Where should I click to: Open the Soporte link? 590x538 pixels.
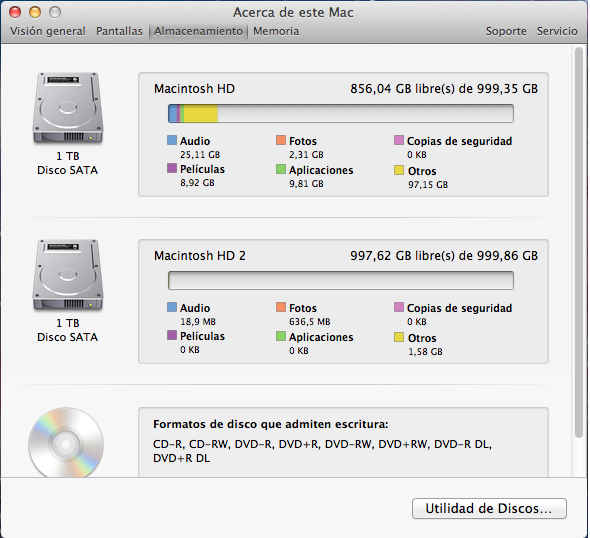click(x=506, y=31)
